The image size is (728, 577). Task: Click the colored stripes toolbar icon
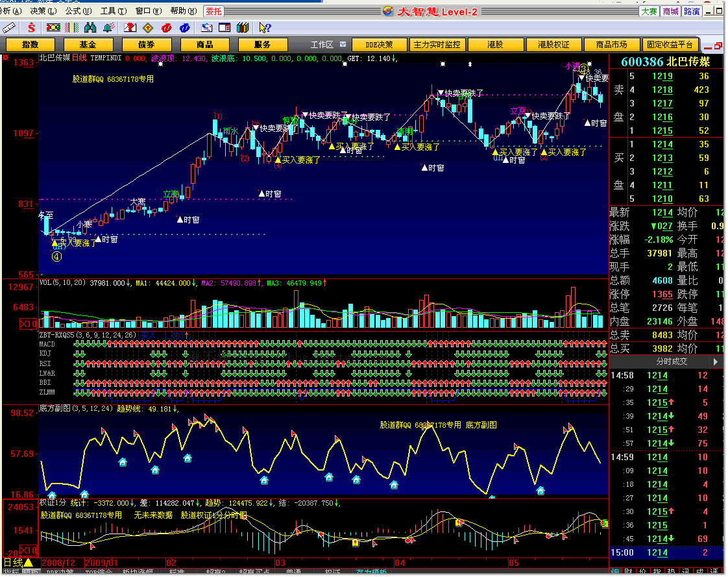[x=71, y=28]
